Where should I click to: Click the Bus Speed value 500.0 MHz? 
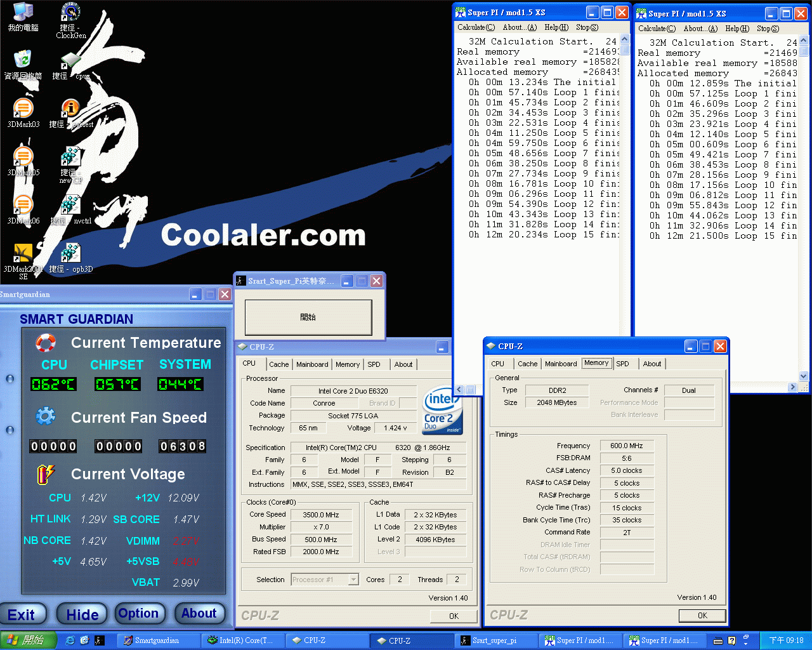(x=321, y=540)
